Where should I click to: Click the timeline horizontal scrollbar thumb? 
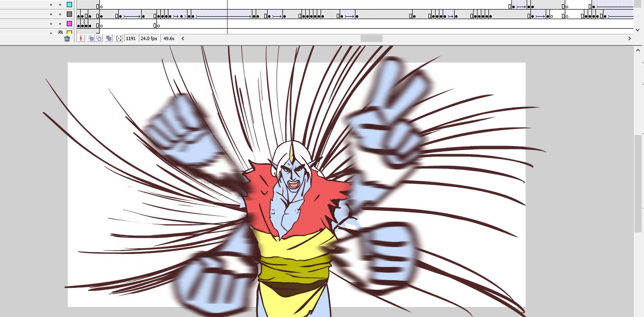tap(371, 38)
